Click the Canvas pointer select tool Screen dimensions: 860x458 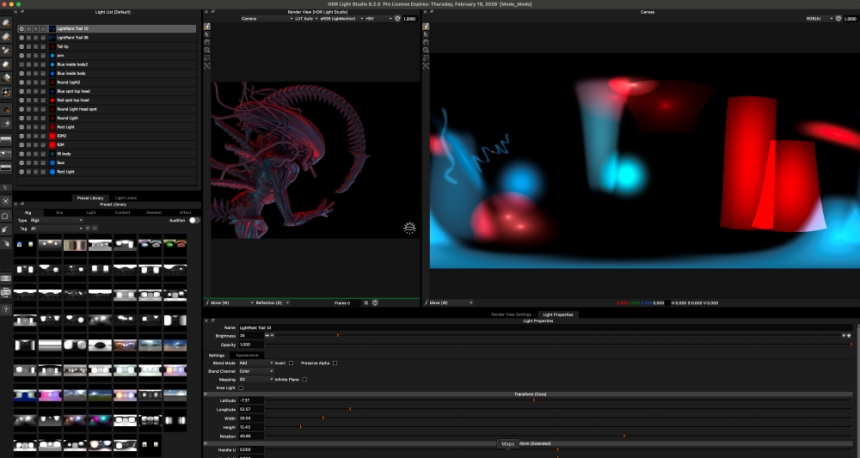426,34
